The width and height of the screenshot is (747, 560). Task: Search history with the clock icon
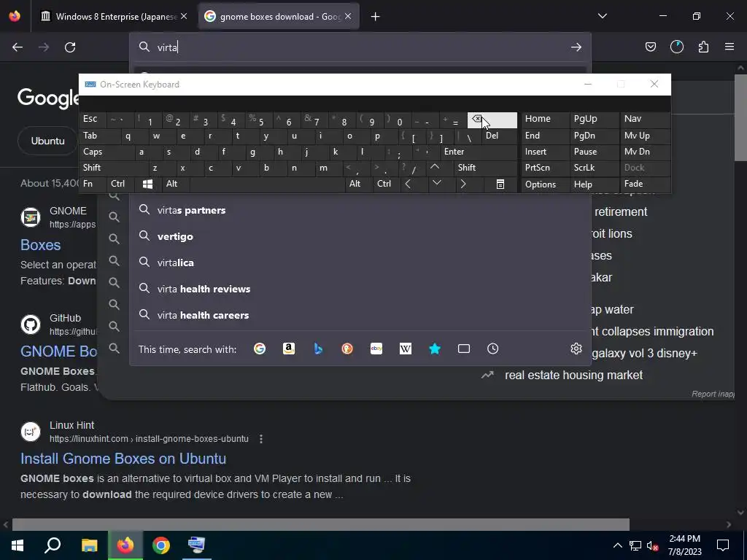[x=492, y=349]
